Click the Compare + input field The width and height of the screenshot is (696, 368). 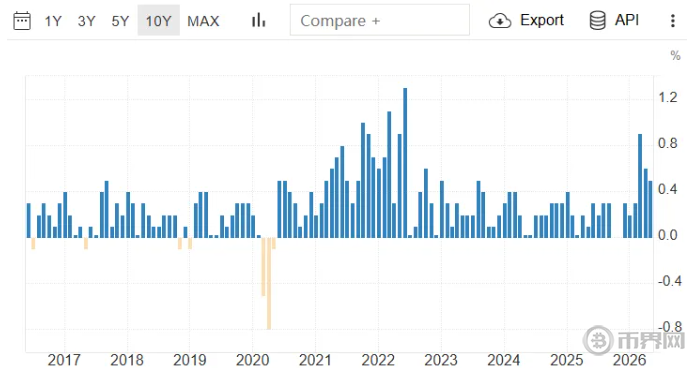coord(380,20)
